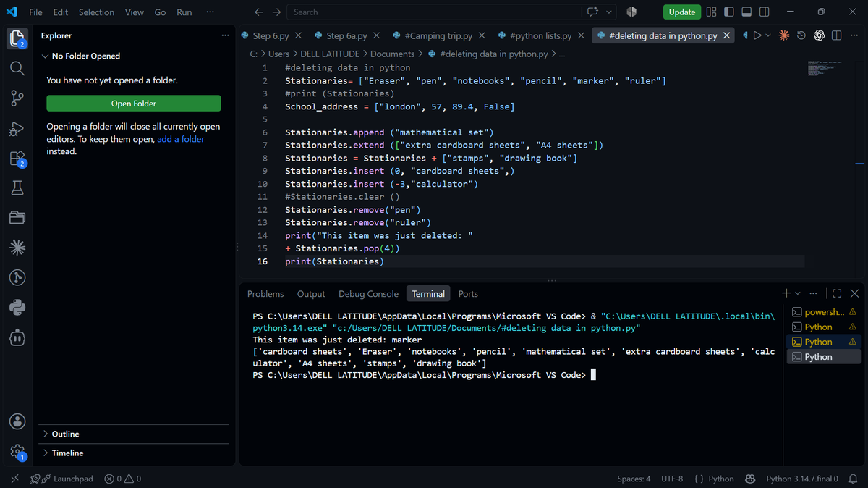This screenshot has width=868, height=488.
Task: Go back with the navigation arrow
Action: tap(259, 12)
